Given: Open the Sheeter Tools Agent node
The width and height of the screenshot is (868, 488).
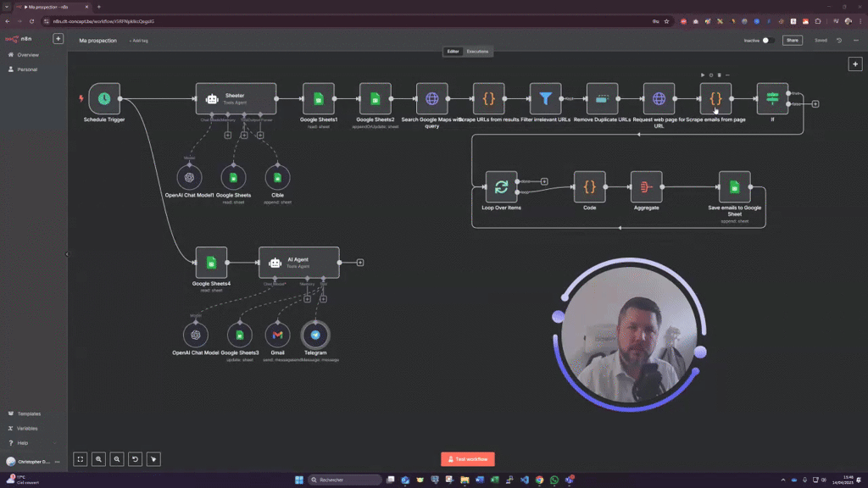Looking at the screenshot, I should pos(236,98).
